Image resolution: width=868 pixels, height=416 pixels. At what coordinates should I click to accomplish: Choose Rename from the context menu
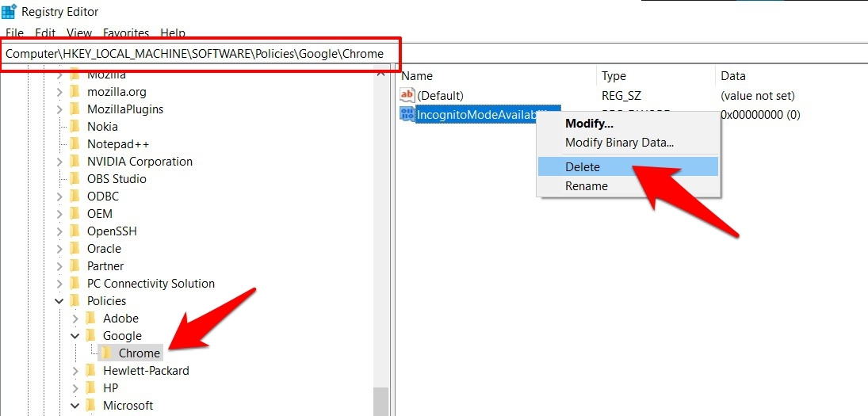(628, 186)
